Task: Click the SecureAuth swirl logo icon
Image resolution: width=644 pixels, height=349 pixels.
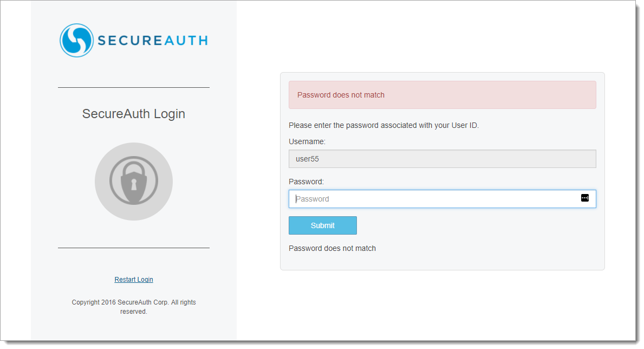Action: click(76, 40)
